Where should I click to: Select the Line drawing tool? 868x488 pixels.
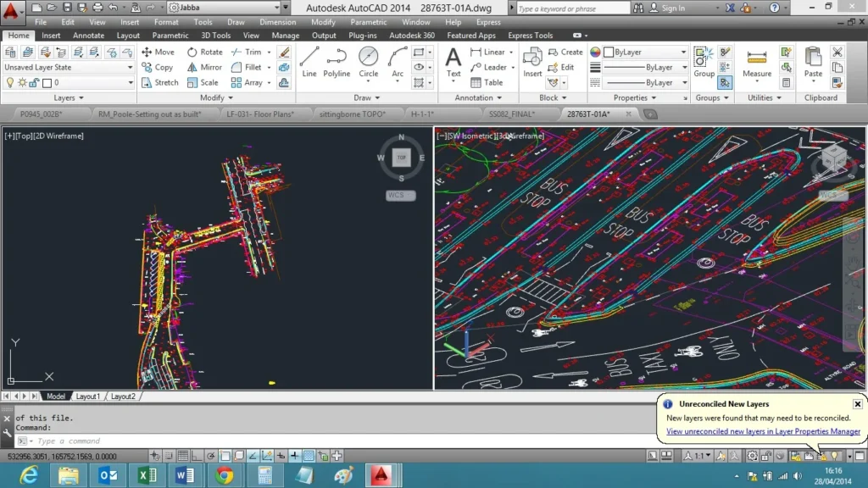(309, 62)
